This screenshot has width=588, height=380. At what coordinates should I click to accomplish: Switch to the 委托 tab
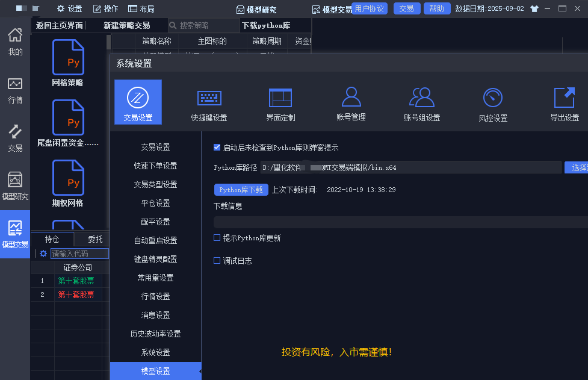pyautogui.click(x=95, y=239)
